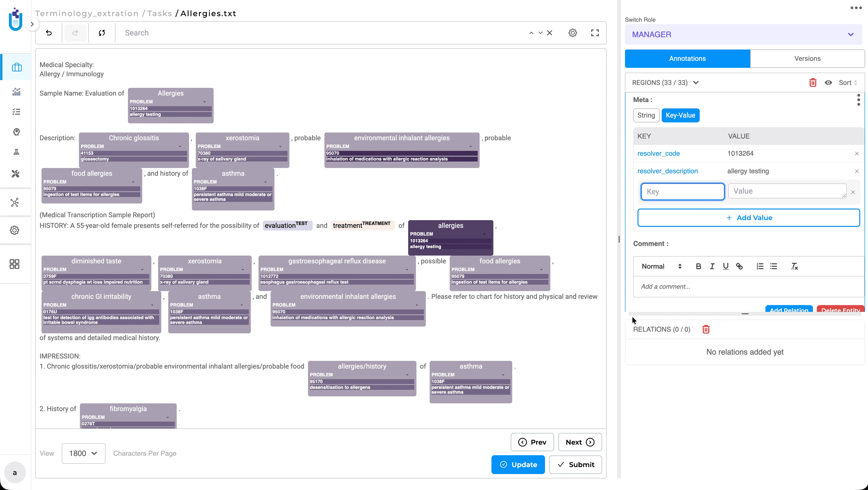Viewport: 868px width, 490px height.
Task: Toggle regions visibility eye icon
Action: click(828, 83)
